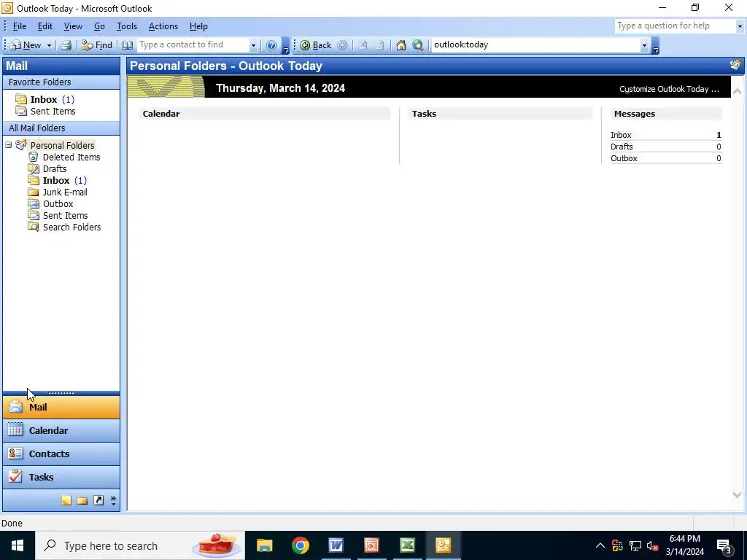Click the New mail item button
This screenshot has width=747, height=560.
[x=26, y=44]
